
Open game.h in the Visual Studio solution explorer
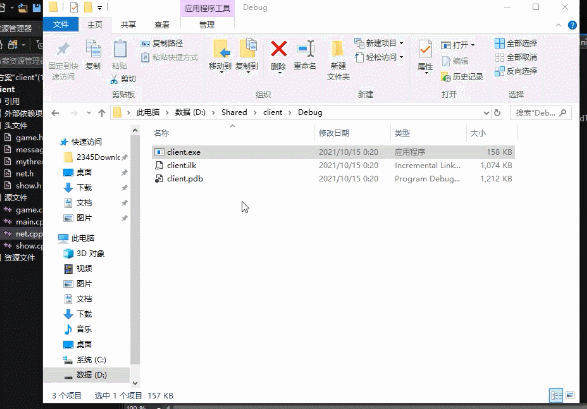[23, 138]
